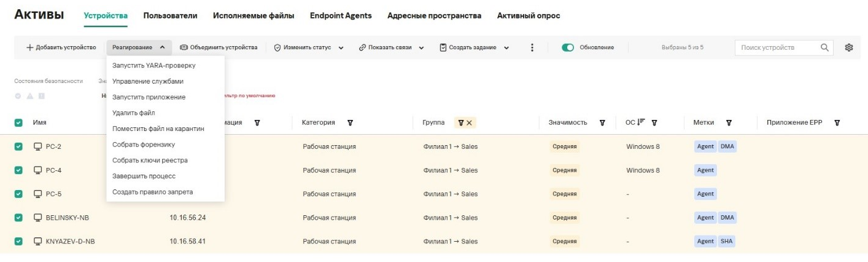This screenshot has width=868, height=262.
Task: Uncheck the KNYAZEV-D-NB device checkbox
Action: [x=18, y=241]
